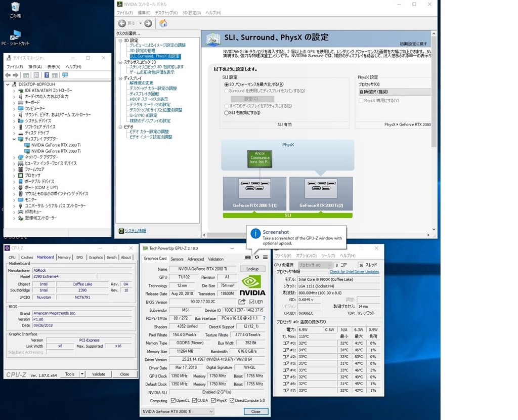Expand the プロセッサ node in Device Manager
Image resolution: width=518 pixels, height=420 pixels.
click(x=14, y=176)
